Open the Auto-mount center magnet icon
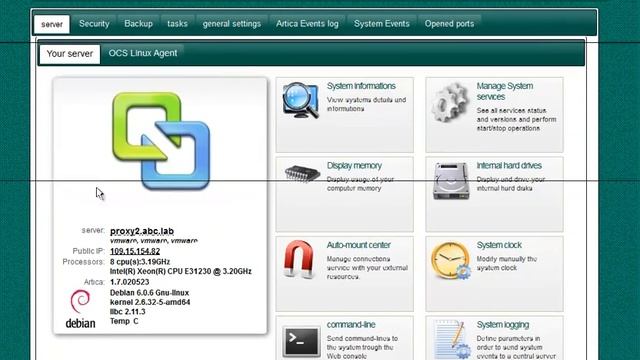Screen dimensions: 640x360 click(x=299, y=259)
